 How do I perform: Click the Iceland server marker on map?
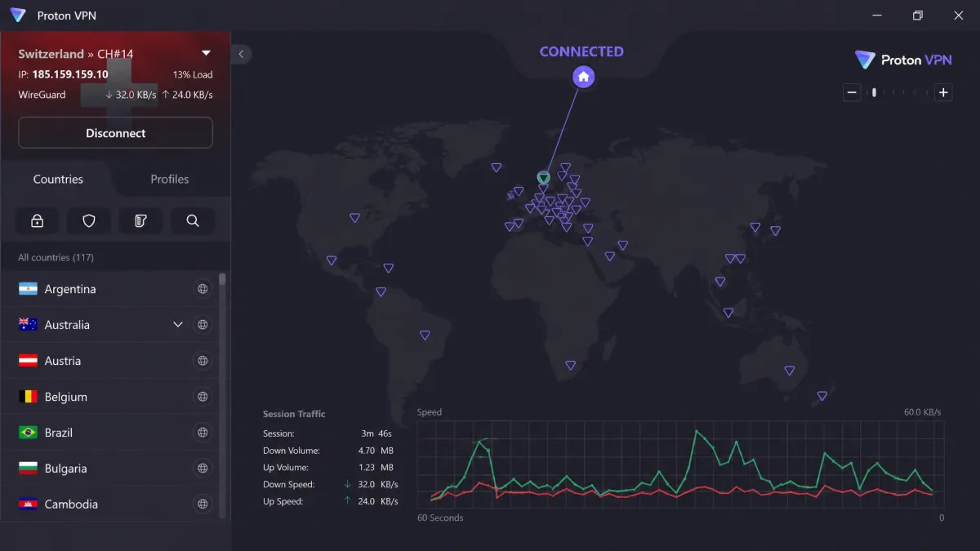coord(497,167)
